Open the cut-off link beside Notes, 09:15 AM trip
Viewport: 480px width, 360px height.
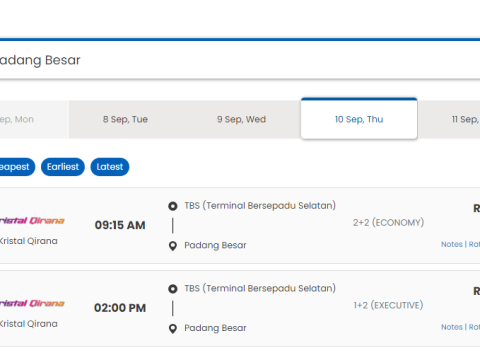point(474,244)
